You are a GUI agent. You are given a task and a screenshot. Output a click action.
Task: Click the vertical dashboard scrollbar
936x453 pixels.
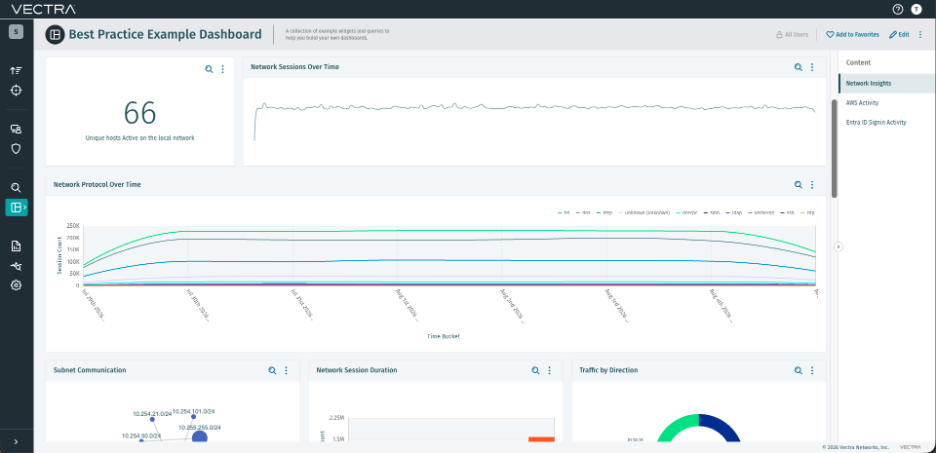pos(834,148)
